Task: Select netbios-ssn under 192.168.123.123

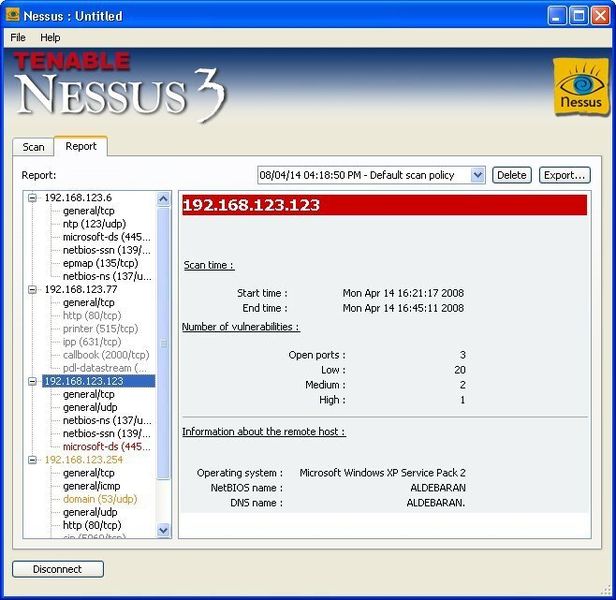Action: [106, 433]
